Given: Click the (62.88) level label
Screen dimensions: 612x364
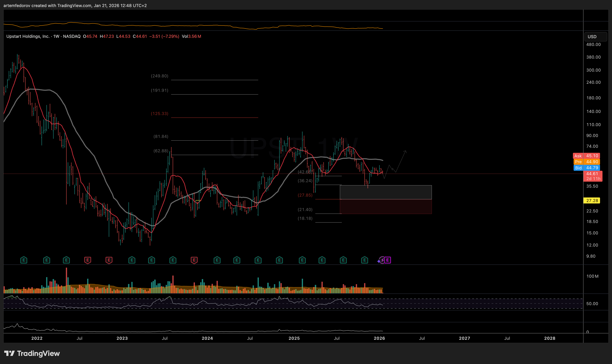Looking at the screenshot, I should click(161, 151).
